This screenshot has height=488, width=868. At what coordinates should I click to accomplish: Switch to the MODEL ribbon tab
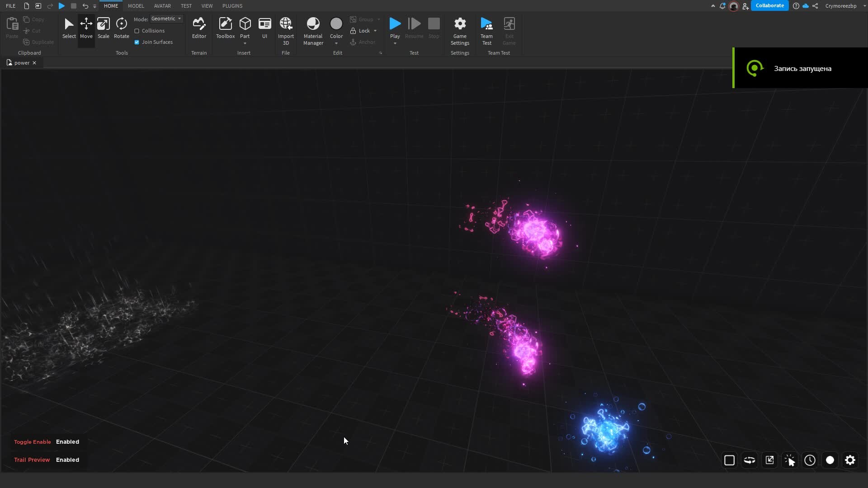136,6
